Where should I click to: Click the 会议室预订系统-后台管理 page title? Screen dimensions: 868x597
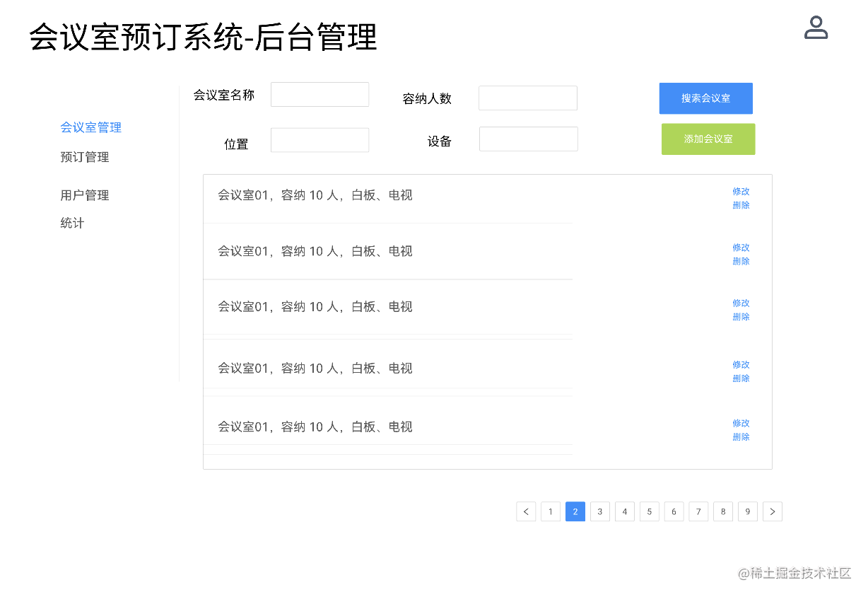pos(204,37)
